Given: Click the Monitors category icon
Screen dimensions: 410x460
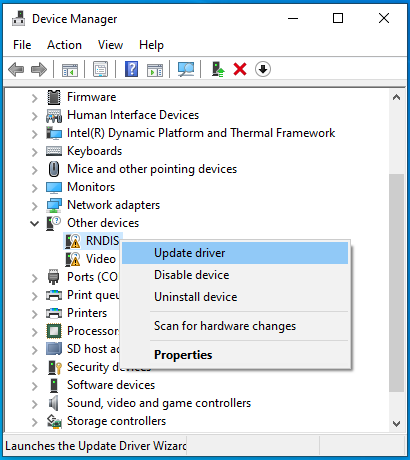Looking at the screenshot, I should pyautogui.click(x=54, y=187).
